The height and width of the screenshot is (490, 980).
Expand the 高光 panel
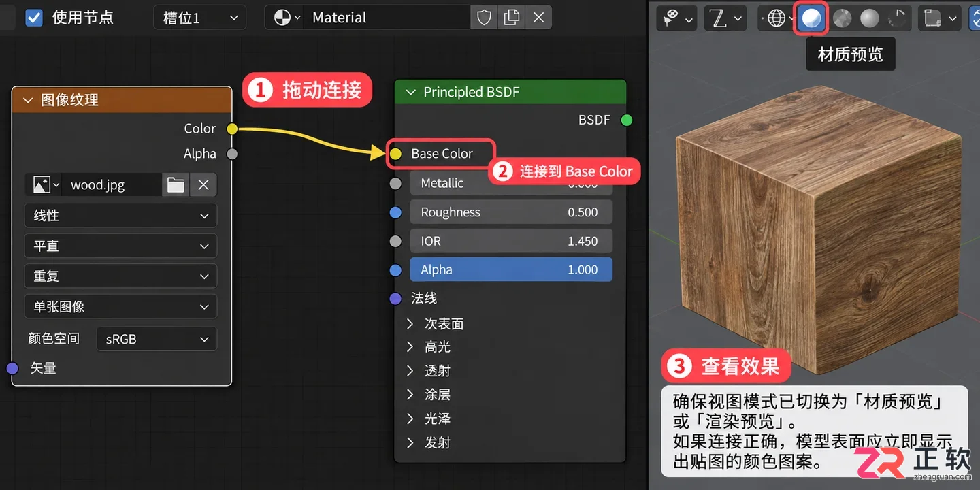coord(410,347)
